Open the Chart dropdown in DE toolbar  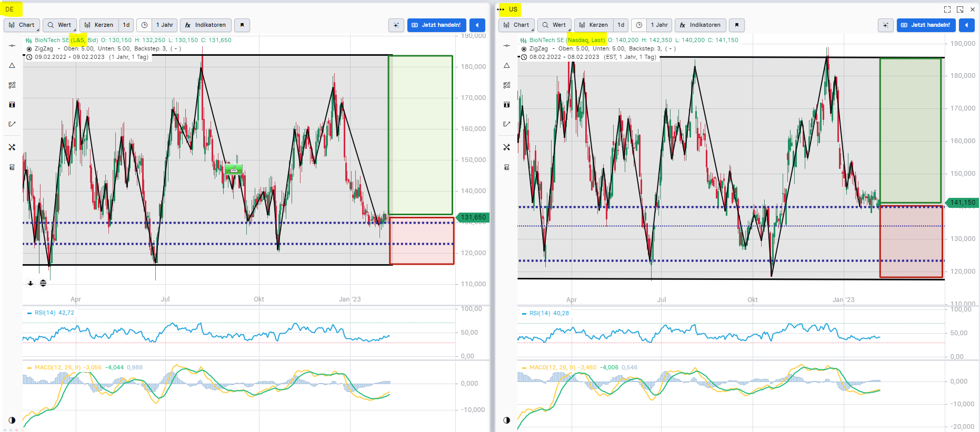click(x=22, y=25)
